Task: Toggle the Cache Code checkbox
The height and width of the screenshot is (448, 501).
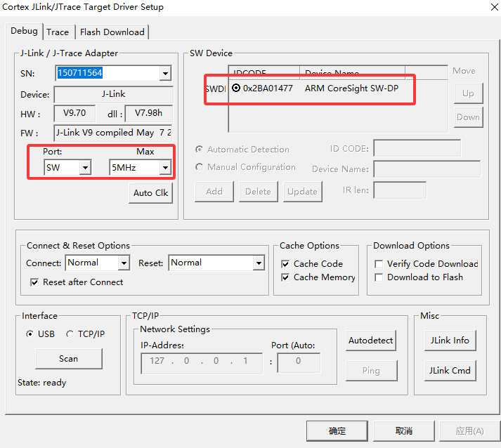Action: point(285,264)
